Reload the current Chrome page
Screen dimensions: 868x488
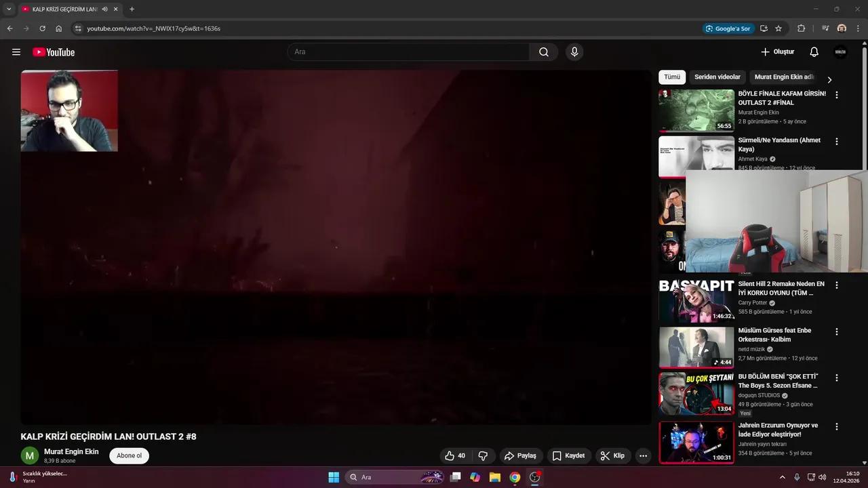pos(42,28)
